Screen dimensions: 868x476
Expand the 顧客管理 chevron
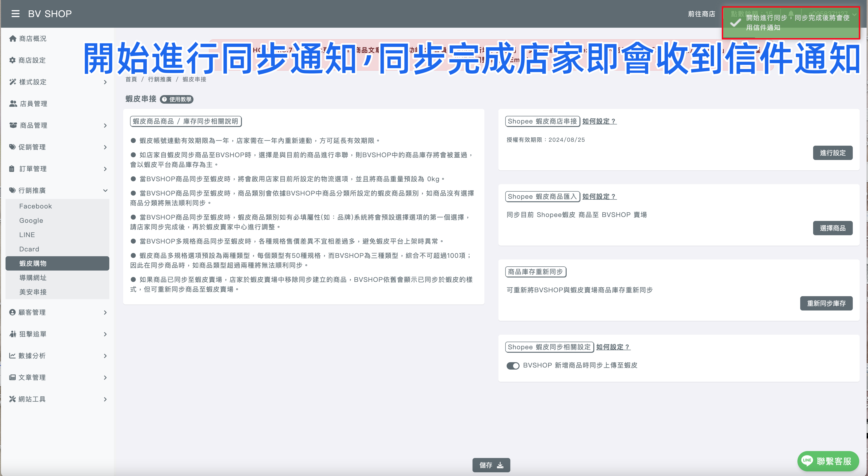click(105, 312)
